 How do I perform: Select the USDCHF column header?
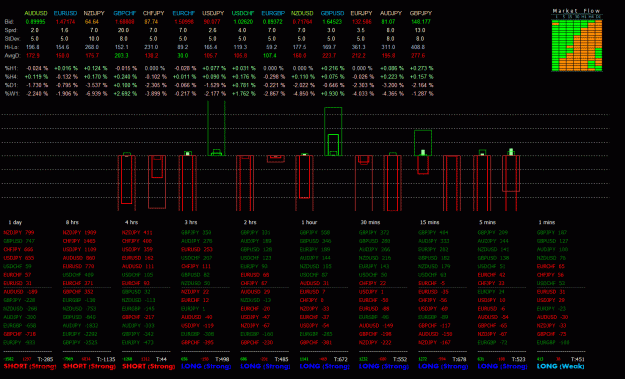[x=243, y=13]
